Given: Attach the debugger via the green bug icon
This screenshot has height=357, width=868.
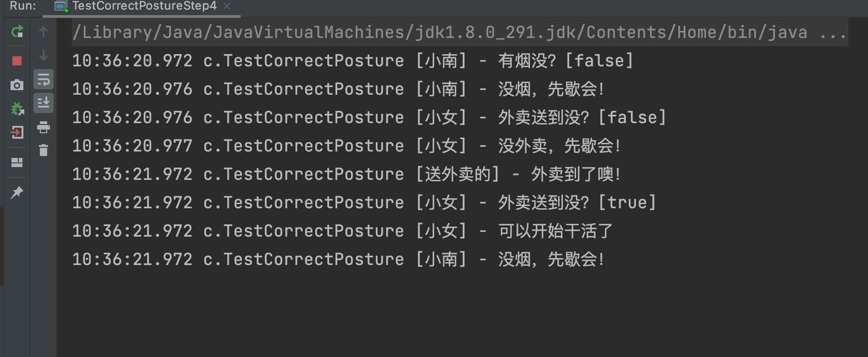Looking at the screenshot, I should click(x=17, y=109).
